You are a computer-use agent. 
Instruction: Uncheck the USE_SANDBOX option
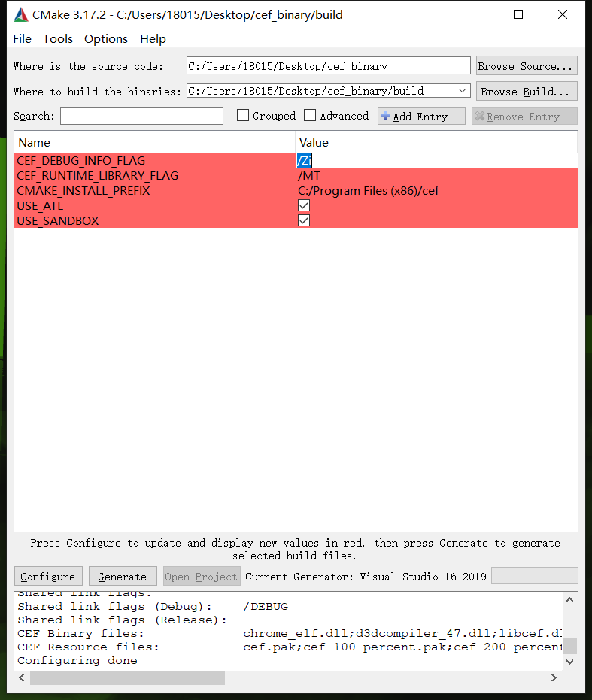pyautogui.click(x=304, y=221)
